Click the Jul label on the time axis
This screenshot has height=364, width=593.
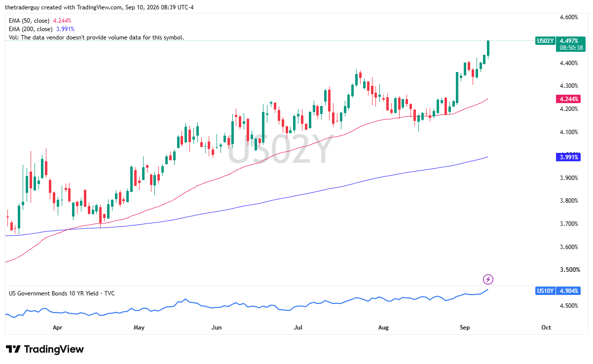298,327
